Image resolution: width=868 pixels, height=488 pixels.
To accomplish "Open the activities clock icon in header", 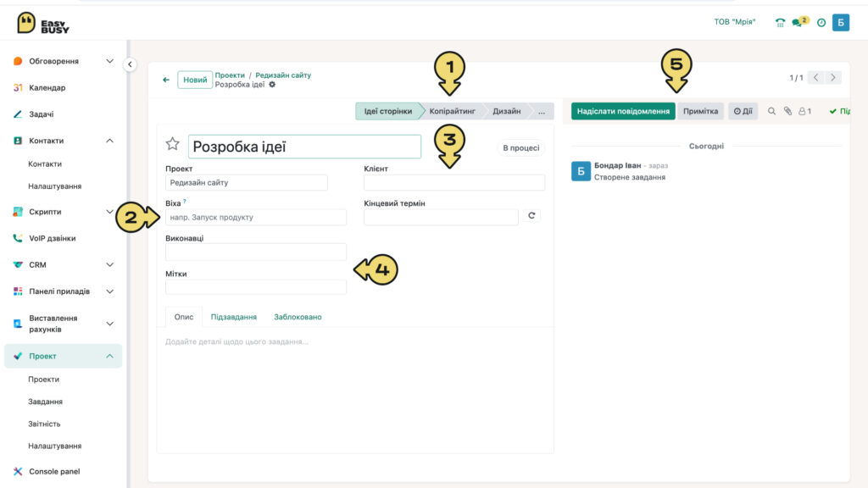I will click(x=821, y=23).
